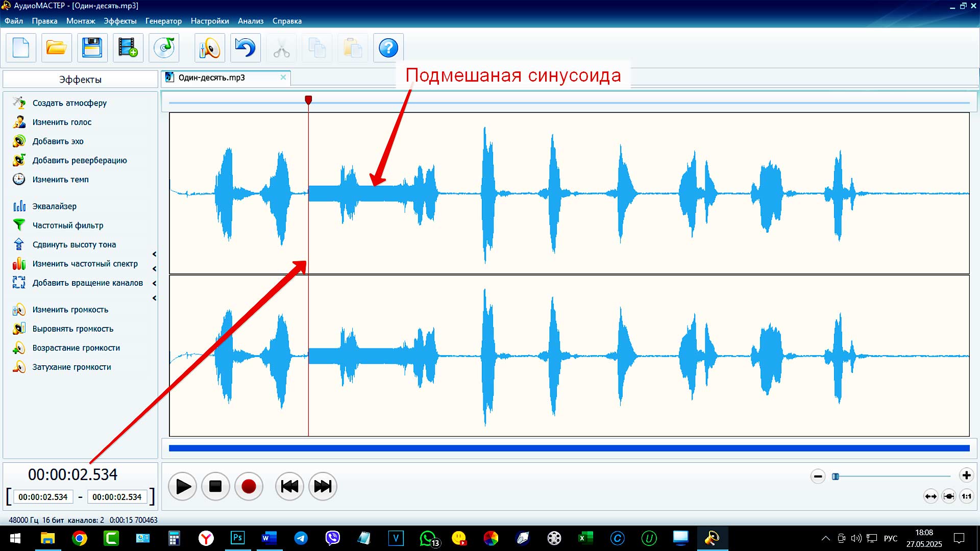This screenshot has width=980, height=551.
Task: Click the lower collapse arrow on the effects panel edge
Action: (154, 298)
